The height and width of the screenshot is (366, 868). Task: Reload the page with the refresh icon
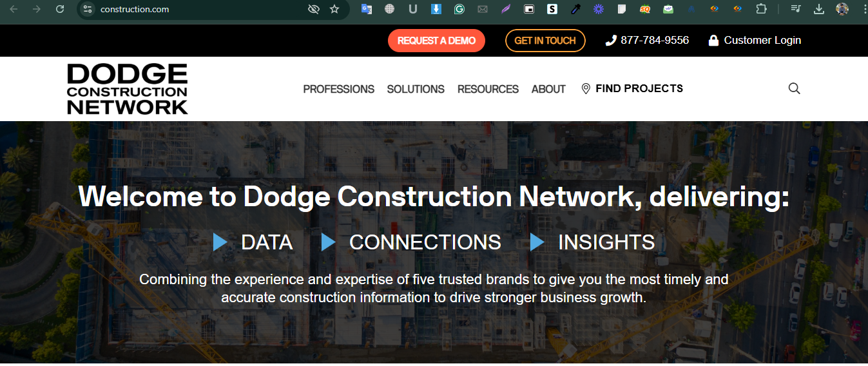point(60,9)
